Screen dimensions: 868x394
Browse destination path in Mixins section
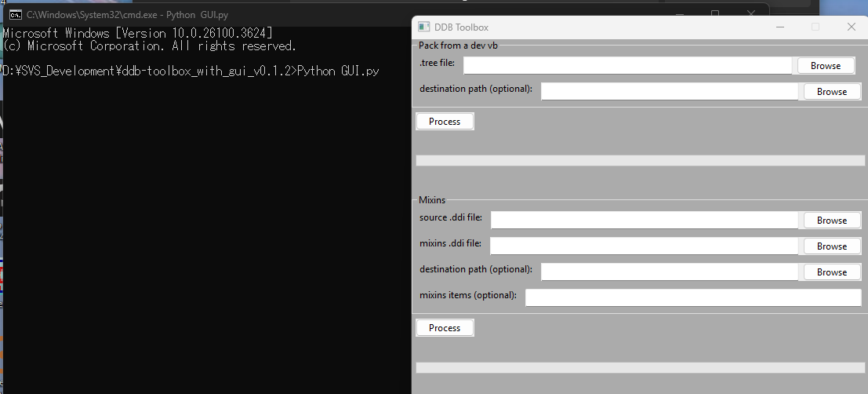coord(831,272)
